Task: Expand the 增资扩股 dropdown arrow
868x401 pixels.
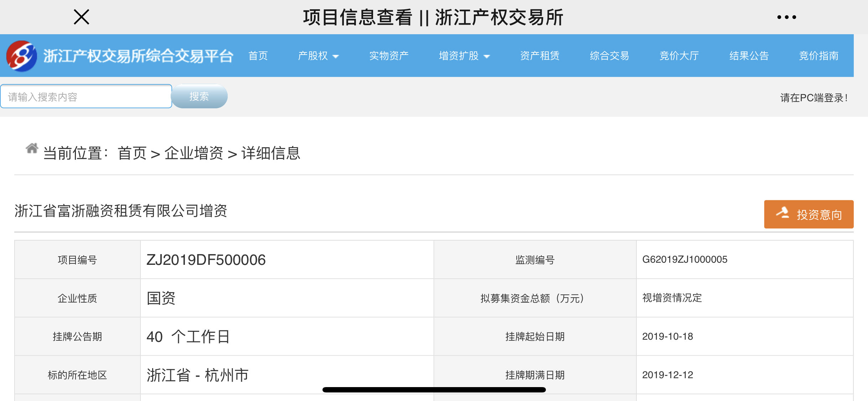Action: coord(487,56)
